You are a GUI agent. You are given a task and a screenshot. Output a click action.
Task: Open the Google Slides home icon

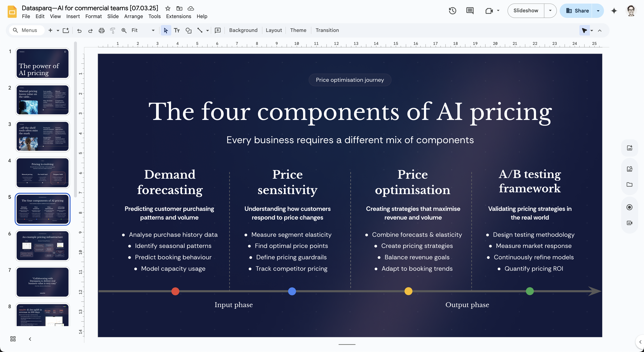point(12,12)
